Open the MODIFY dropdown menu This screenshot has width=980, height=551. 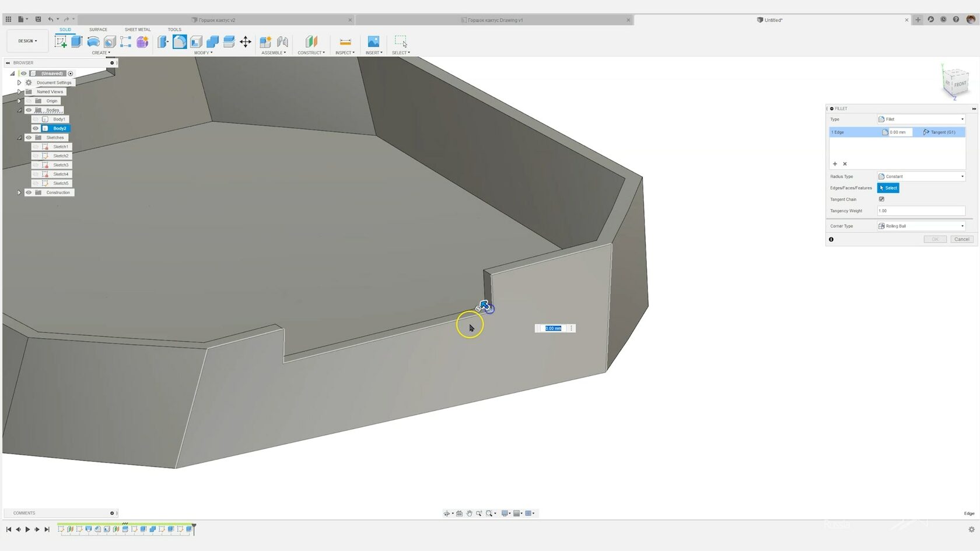[203, 52]
